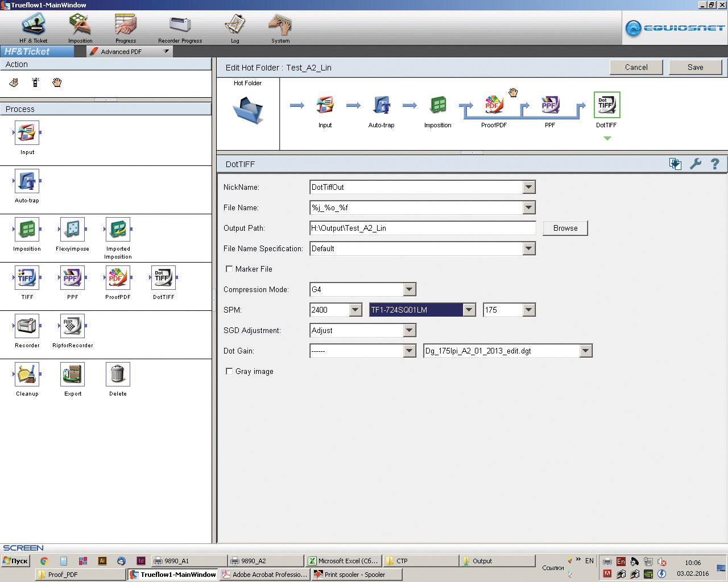Switch to the HF&Ticket tab
Screen dimensions: 728x582
37,51
